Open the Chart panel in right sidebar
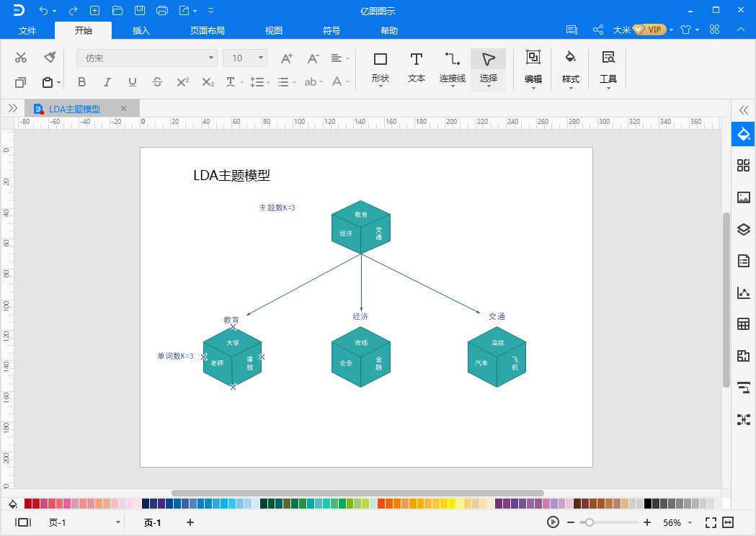This screenshot has width=756, height=536. [744, 292]
